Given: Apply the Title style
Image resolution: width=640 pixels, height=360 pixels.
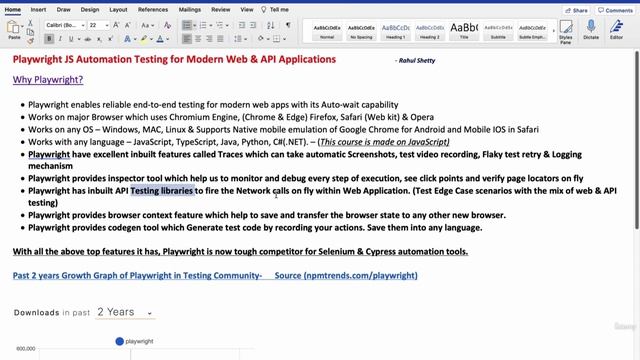Looking at the screenshot, I should pos(464,31).
